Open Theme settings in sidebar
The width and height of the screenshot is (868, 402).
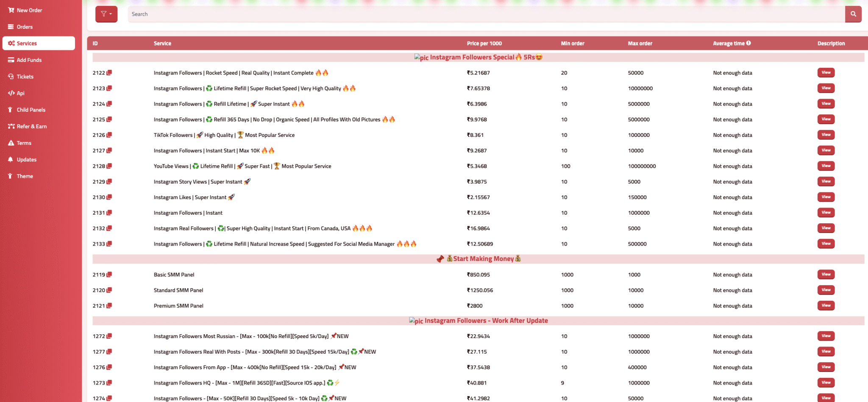point(25,176)
